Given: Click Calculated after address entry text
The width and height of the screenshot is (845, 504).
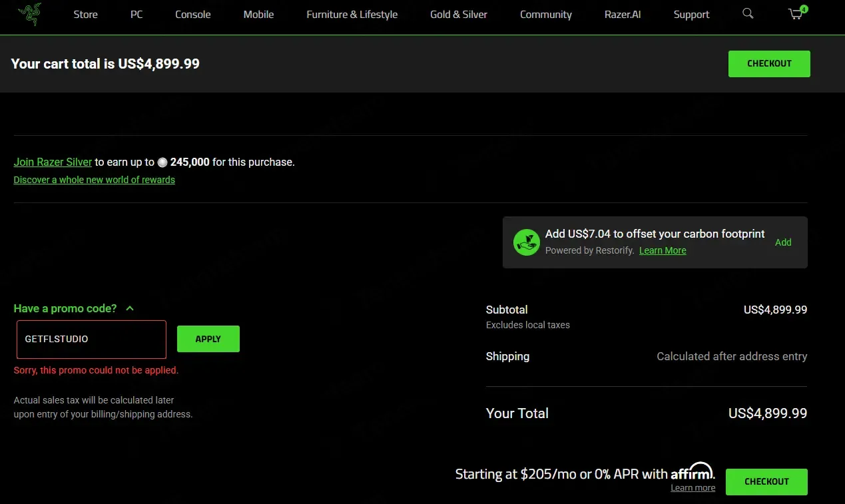Looking at the screenshot, I should (732, 356).
